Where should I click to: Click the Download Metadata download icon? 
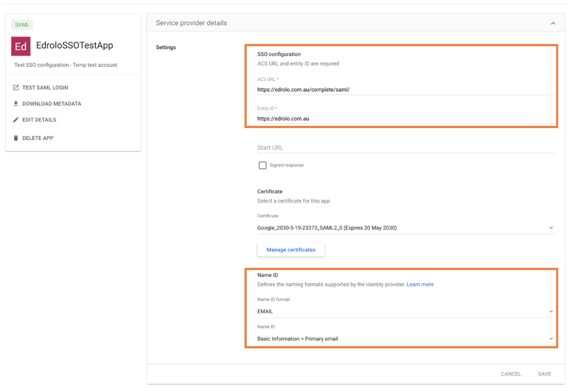tap(16, 104)
